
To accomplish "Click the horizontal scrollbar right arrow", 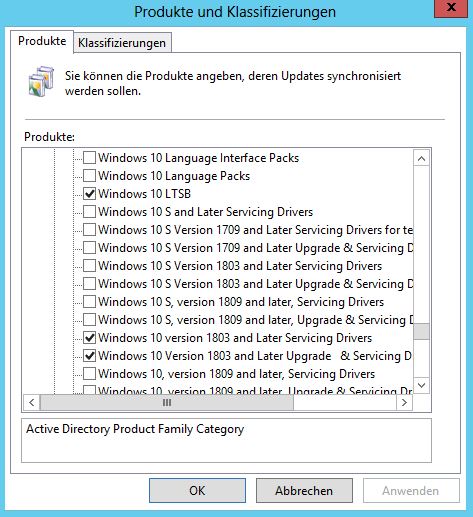I will [404, 402].
